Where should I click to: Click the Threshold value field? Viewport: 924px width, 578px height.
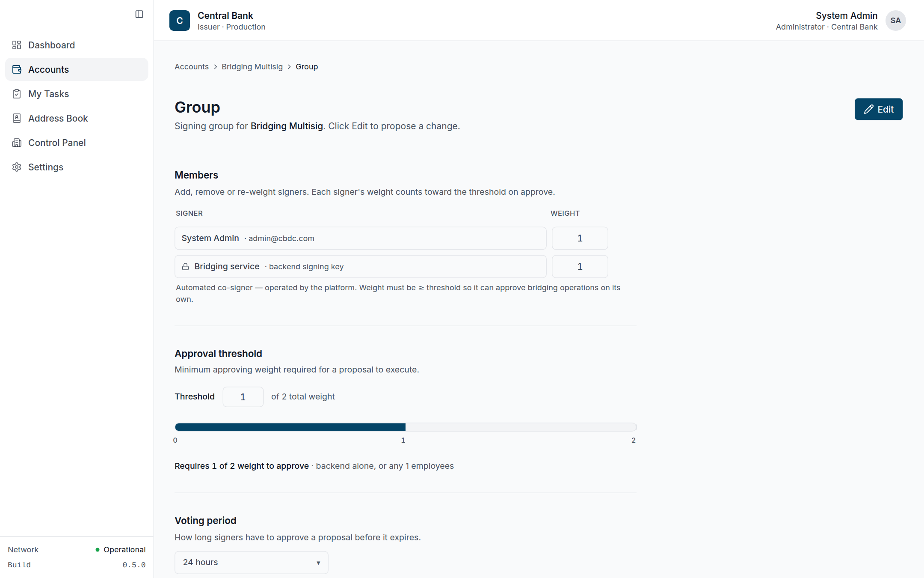[x=243, y=397]
